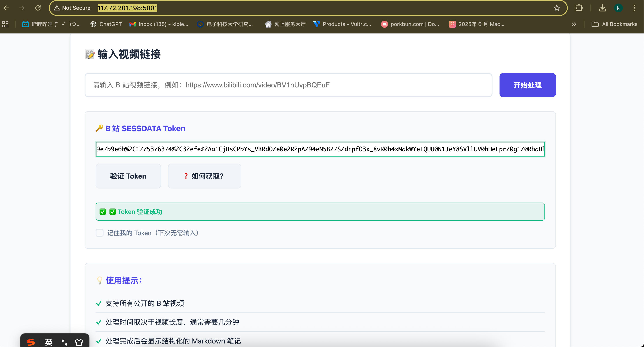Reload the current page
The image size is (644, 347).
[38, 8]
